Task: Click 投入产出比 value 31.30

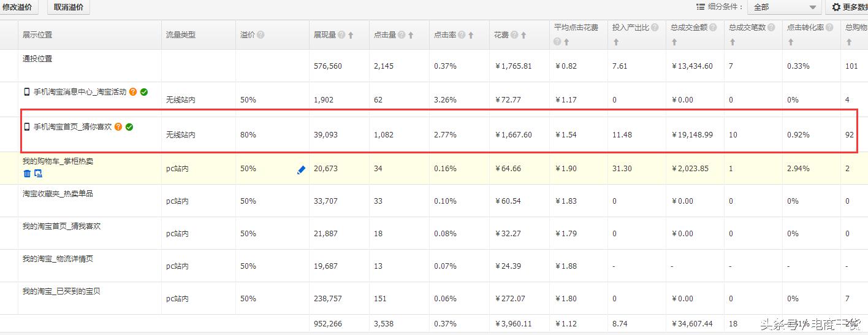Action: coord(622,168)
